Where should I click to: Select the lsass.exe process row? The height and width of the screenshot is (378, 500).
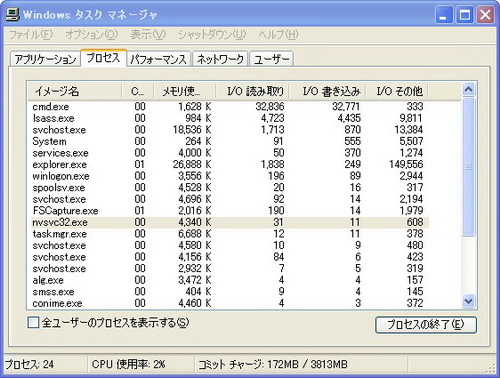point(228,118)
